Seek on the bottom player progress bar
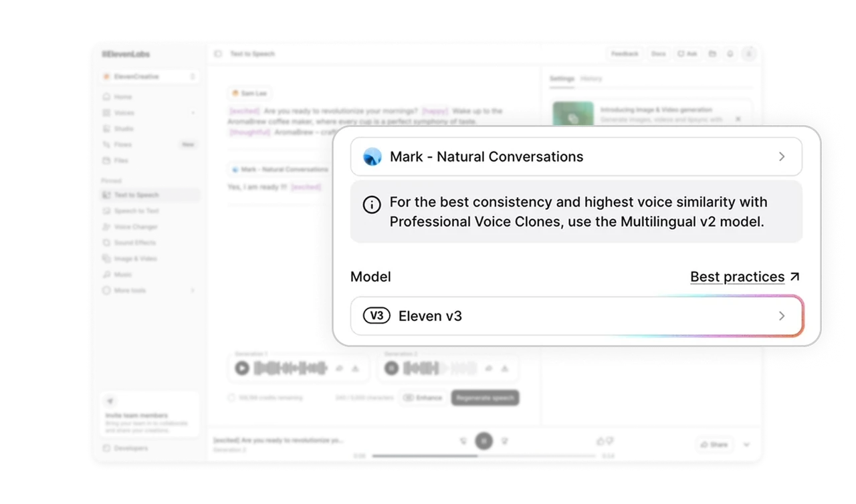The height and width of the screenshot is (504, 856). [484, 456]
